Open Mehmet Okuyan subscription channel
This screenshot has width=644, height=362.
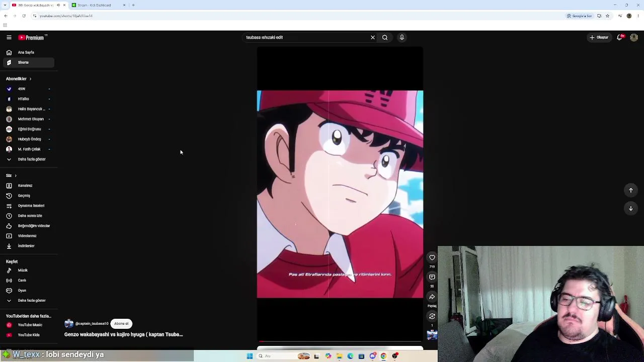(x=29, y=119)
